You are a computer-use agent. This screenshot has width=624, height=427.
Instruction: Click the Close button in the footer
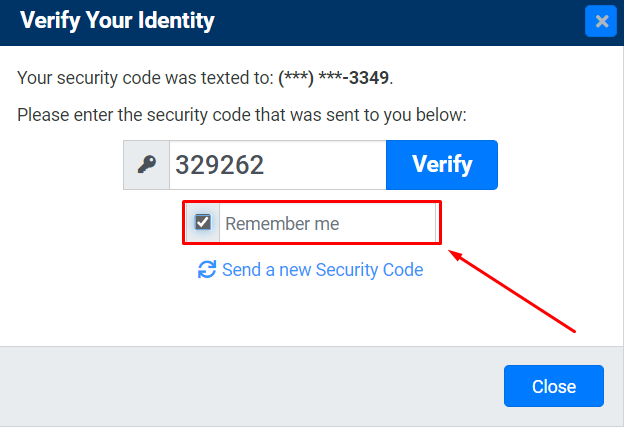pos(554,386)
